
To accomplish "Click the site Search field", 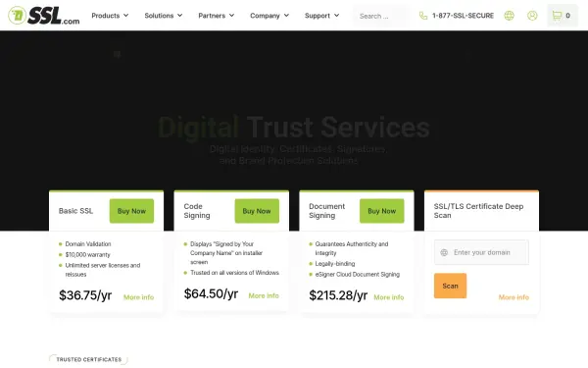I will pos(381,16).
